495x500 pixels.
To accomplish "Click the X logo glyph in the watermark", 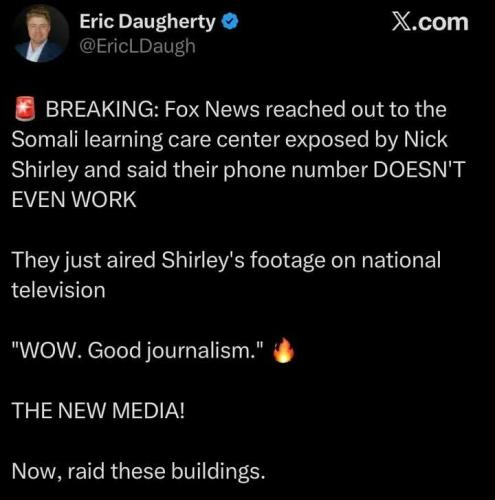I will [x=401, y=22].
